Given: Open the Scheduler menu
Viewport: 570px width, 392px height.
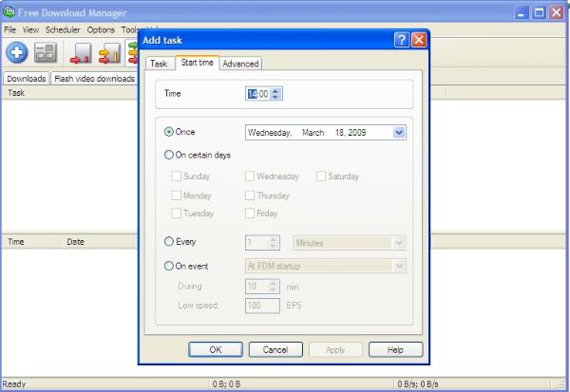Looking at the screenshot, I should click(x=63, y=29).
